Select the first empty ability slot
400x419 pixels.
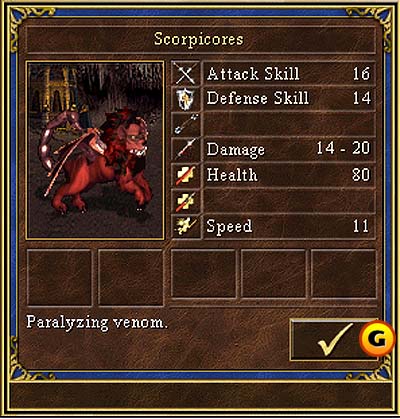click(x=59, y=277)
